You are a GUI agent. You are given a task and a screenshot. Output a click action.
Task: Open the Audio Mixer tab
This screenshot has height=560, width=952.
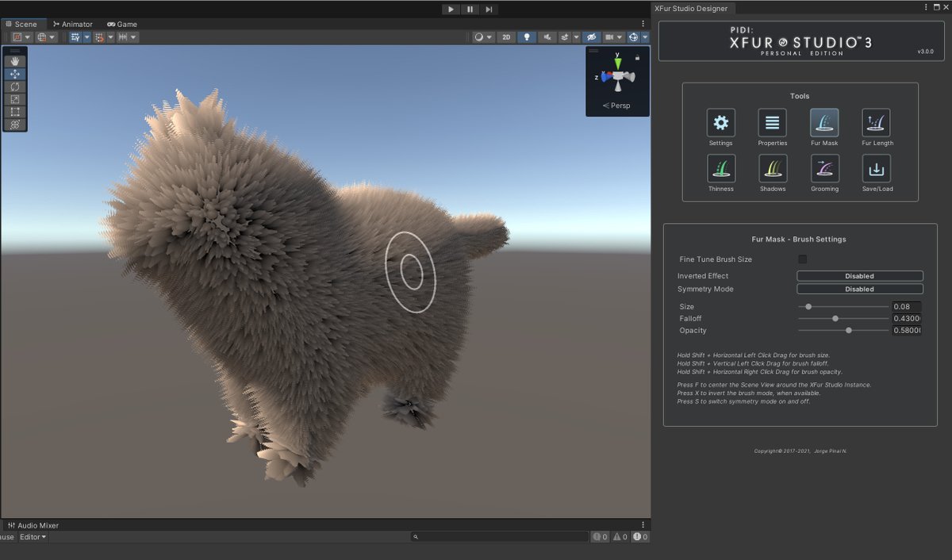(33, 525)
